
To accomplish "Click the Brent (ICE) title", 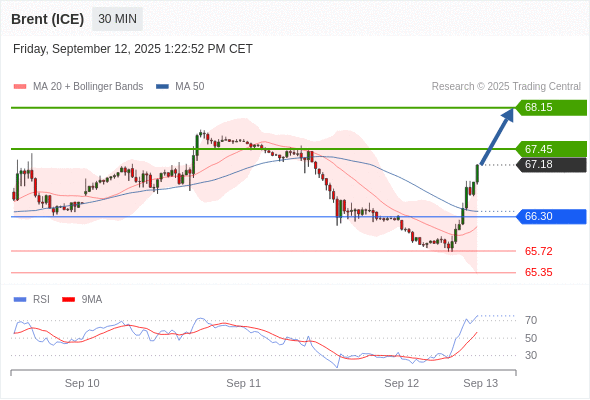I will point(47,19).
